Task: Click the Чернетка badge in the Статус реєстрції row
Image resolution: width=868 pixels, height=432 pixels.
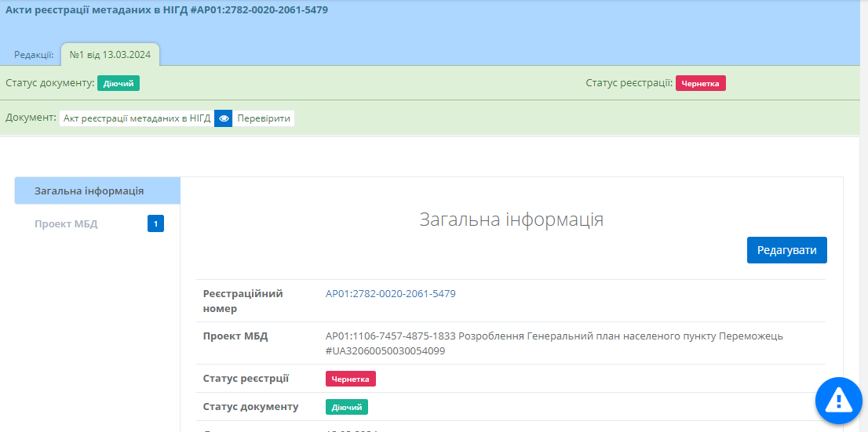Action: 351,379
